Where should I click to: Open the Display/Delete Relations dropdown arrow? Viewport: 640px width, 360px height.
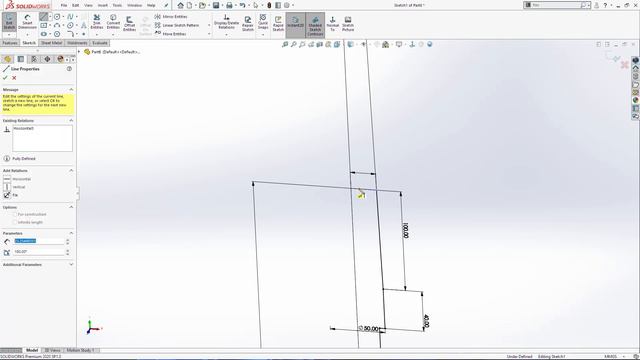click(x=226, y=35)
